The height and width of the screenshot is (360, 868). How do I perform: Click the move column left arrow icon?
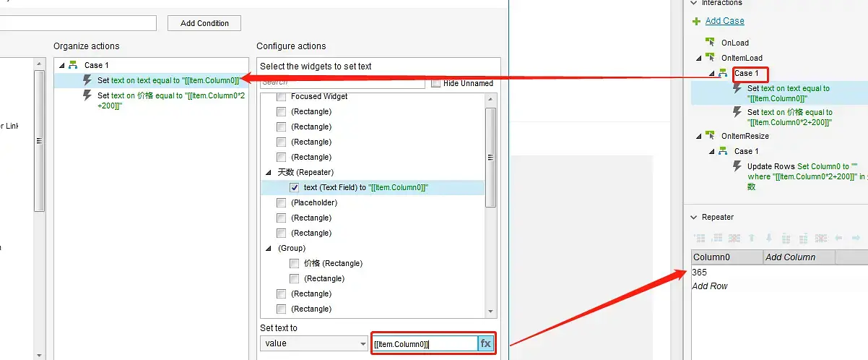coord(838,238)
